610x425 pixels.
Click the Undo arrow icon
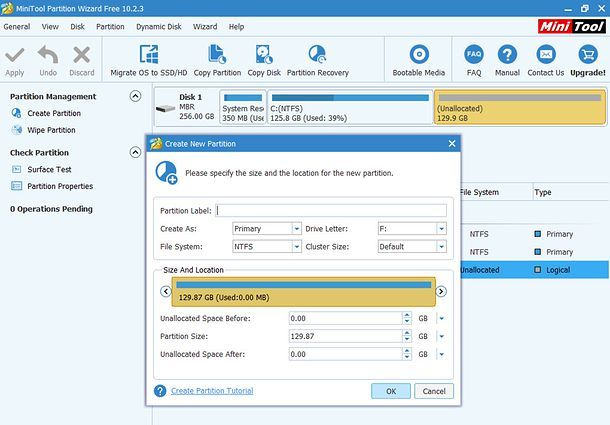coord(48,54)
